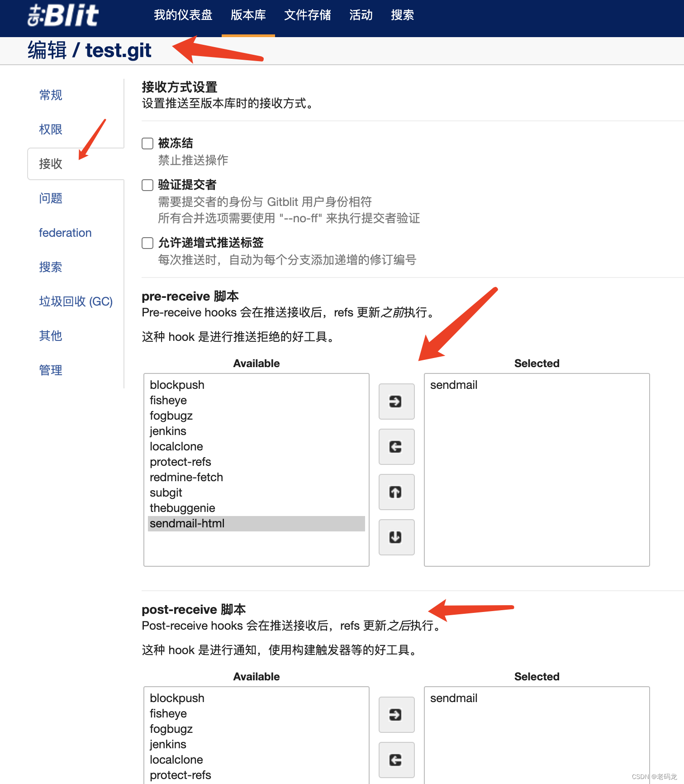
Task: Select subgit in pre-receive Available list
Action: (256, 492)
